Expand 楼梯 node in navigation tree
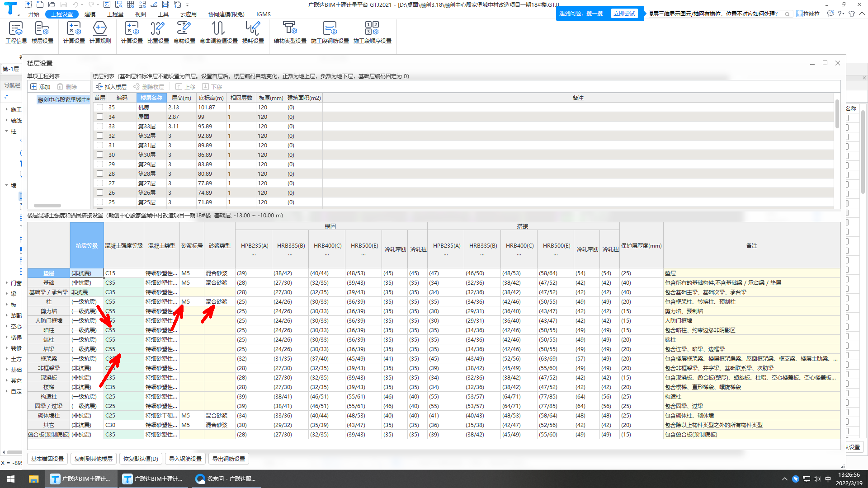 click(6, 337)
